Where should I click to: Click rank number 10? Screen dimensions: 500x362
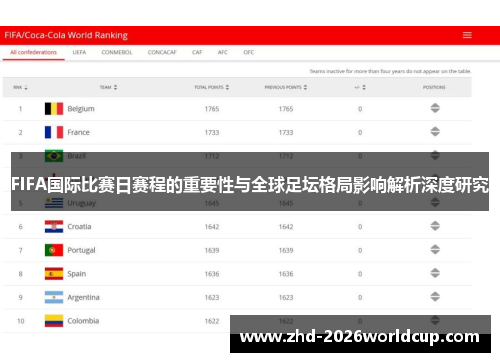point(21,321)
